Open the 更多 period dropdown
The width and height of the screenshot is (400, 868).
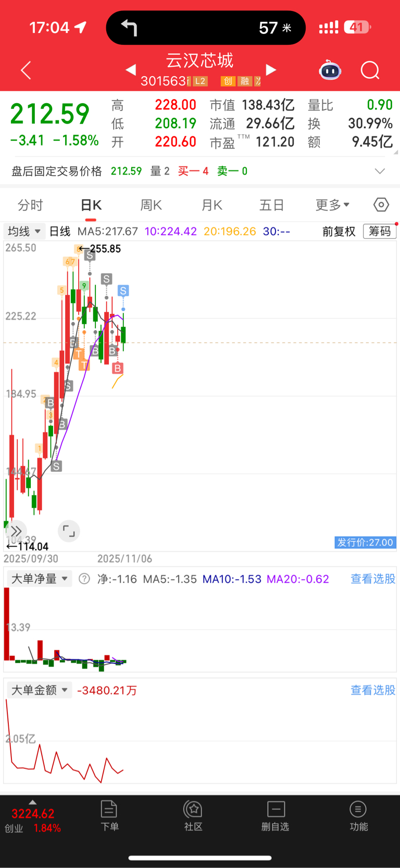[332, 205]
